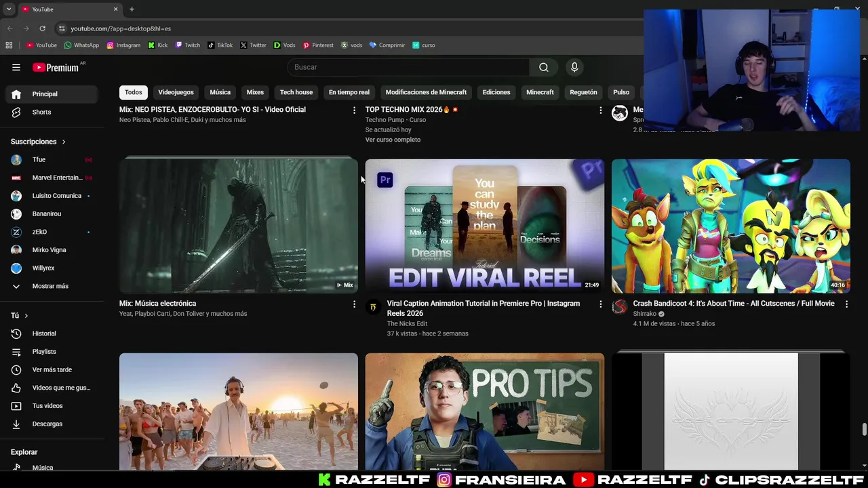Open the WhatsApp bookmark
This screenshot has height=488, width=868.
click(81, 45)
